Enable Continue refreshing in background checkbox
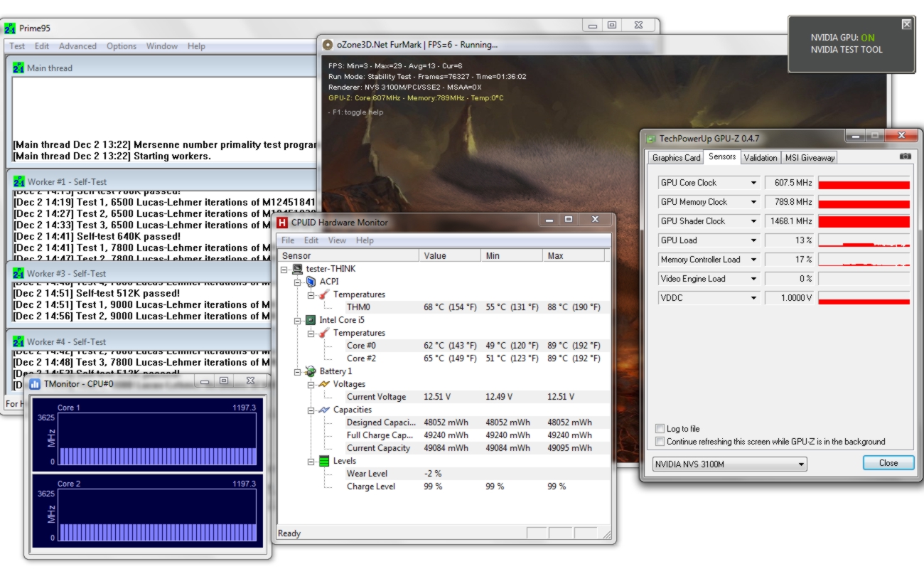The height and width of the screenshot is (569, 924). tap(660, 442)
